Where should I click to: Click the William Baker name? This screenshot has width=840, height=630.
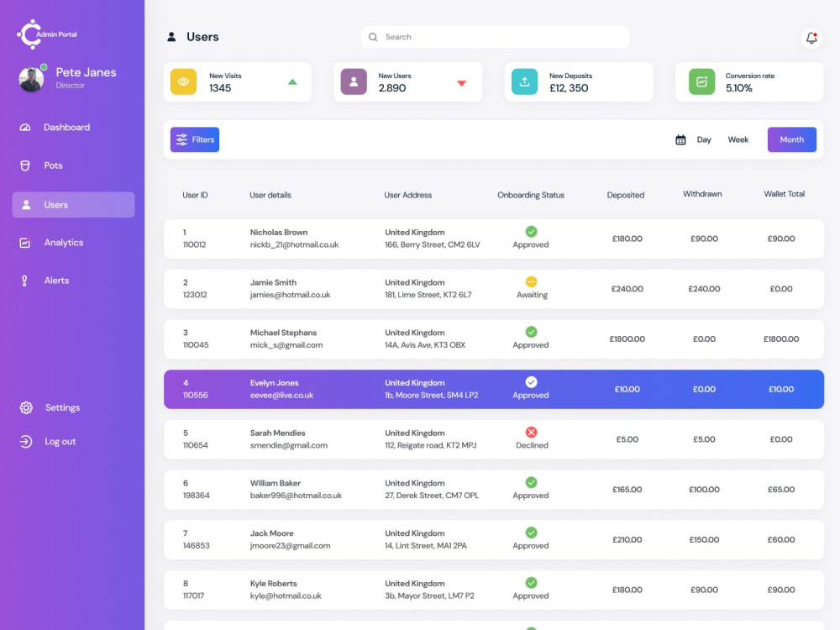[276, 483]
